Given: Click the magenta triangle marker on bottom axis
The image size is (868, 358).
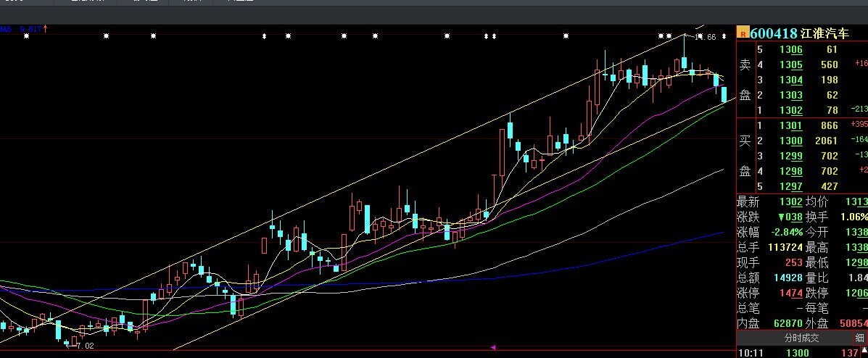Looking at the screenshot, I should (x=494, y=348).
